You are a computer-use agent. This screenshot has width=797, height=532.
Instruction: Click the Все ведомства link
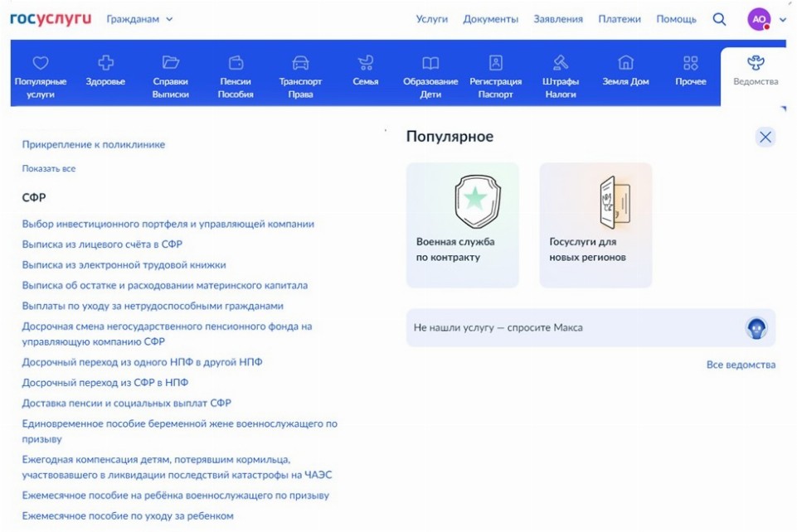tap(741, 365)
